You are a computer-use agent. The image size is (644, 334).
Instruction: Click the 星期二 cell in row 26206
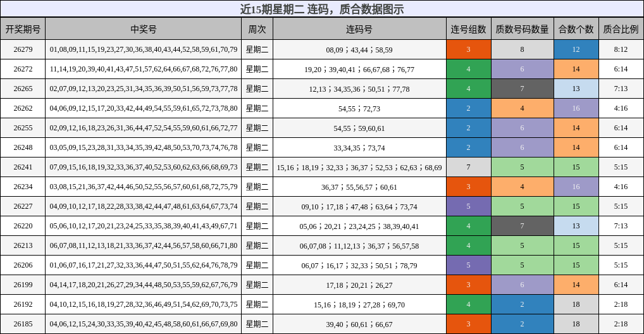point(257,265)
